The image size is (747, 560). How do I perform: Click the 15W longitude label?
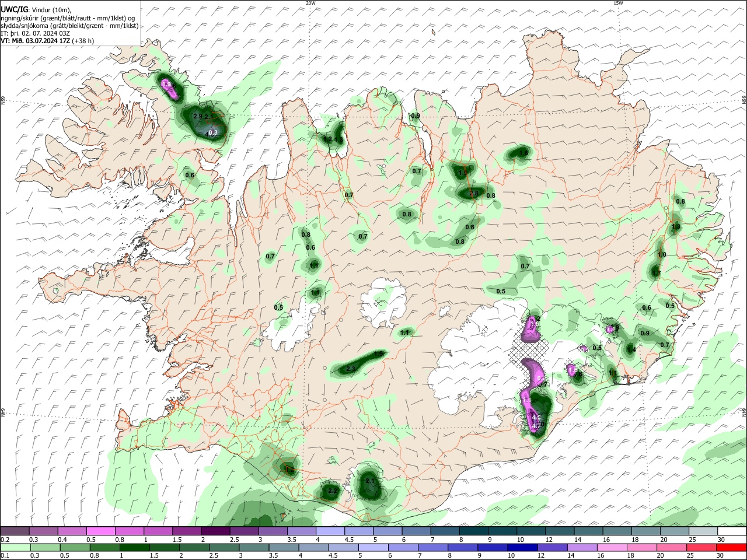coord(618,3)
